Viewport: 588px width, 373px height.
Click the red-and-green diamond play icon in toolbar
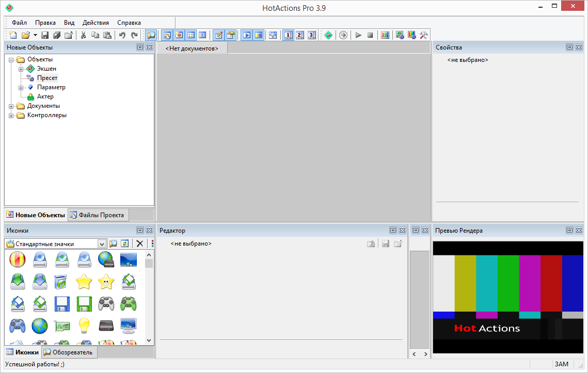(328, 35)
